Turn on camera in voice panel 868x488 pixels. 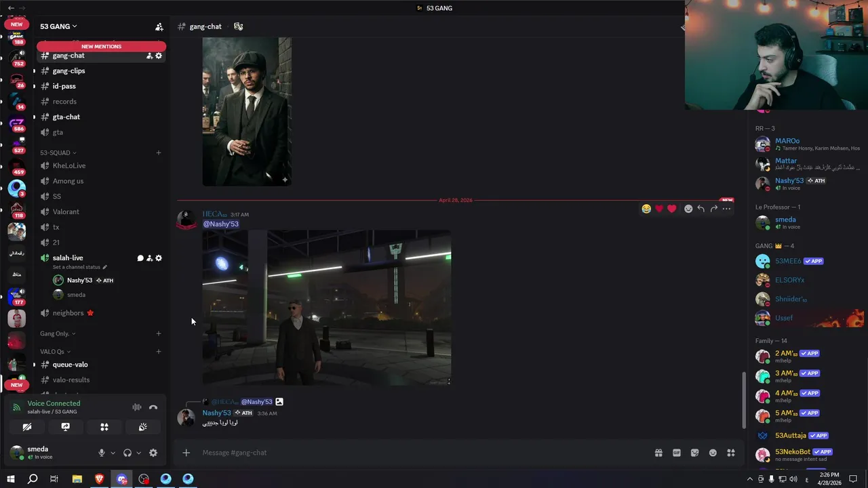tap(27, 427)
